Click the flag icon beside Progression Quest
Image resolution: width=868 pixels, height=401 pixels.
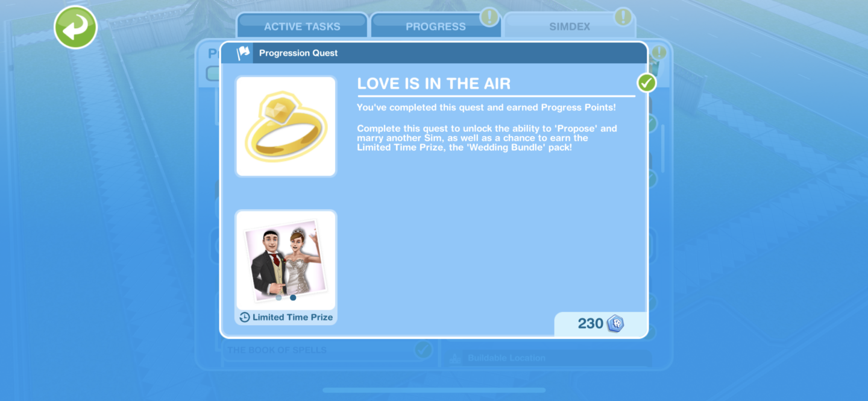tap(244, 53)
